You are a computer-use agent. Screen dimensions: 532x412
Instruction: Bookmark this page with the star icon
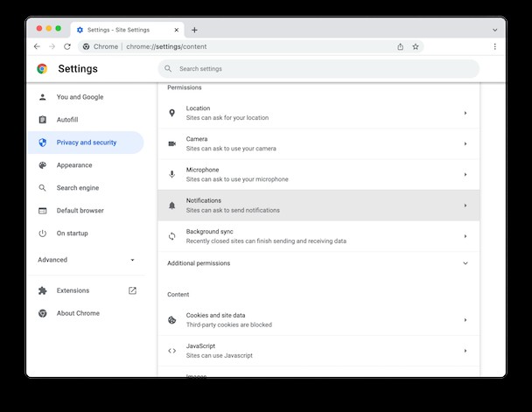[416, 46]
